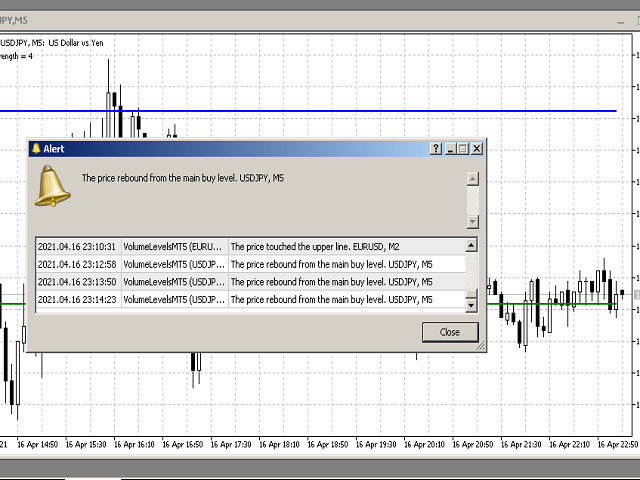Click the chart time axis at 16 Apr 18:10

pyautogui.click(x=280, y=444)
